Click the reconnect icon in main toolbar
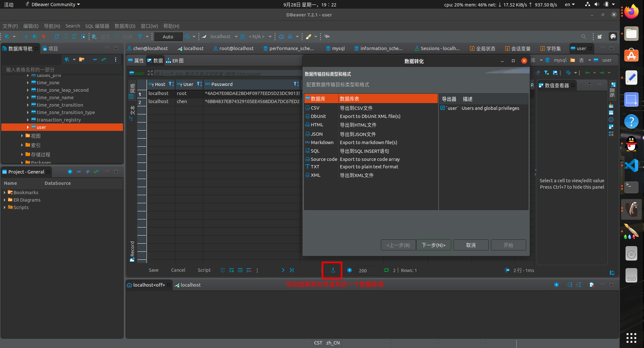 pos(35,37)
